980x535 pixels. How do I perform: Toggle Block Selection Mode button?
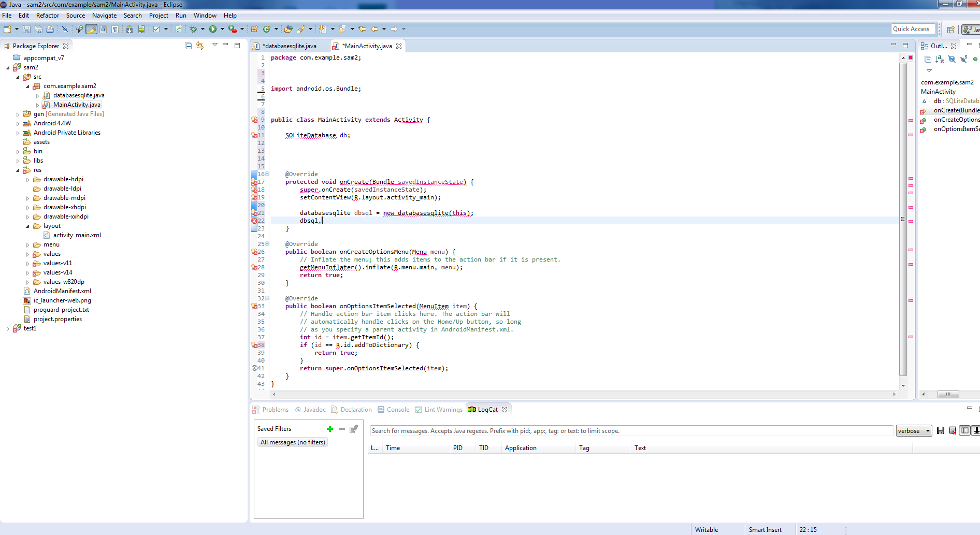[x=103, y=29]
